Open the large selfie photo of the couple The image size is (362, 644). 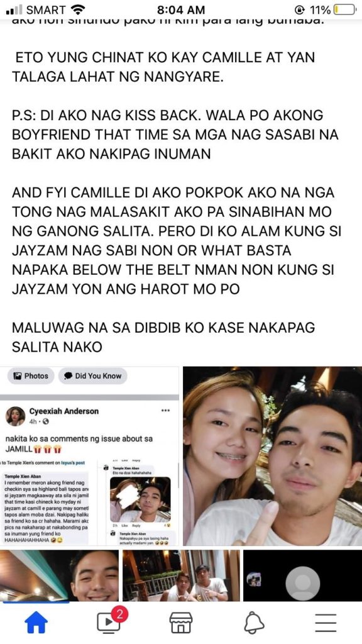[273, 456]
